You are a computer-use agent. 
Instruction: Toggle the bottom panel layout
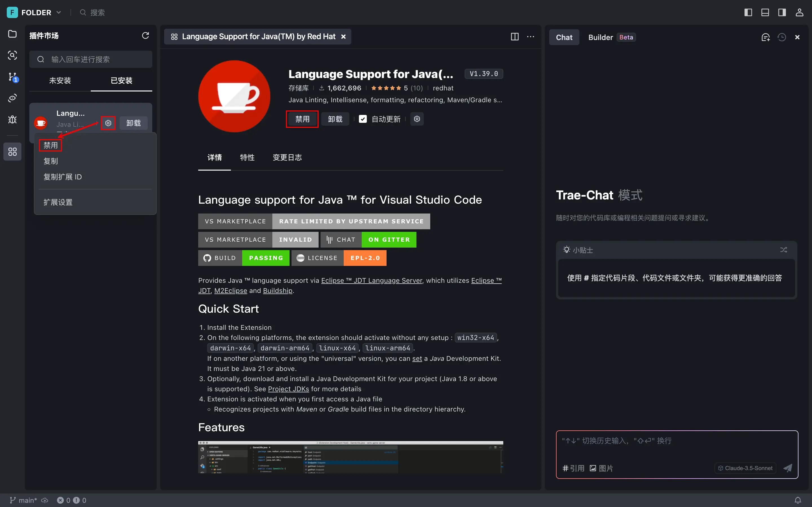(x=765, y=12)
